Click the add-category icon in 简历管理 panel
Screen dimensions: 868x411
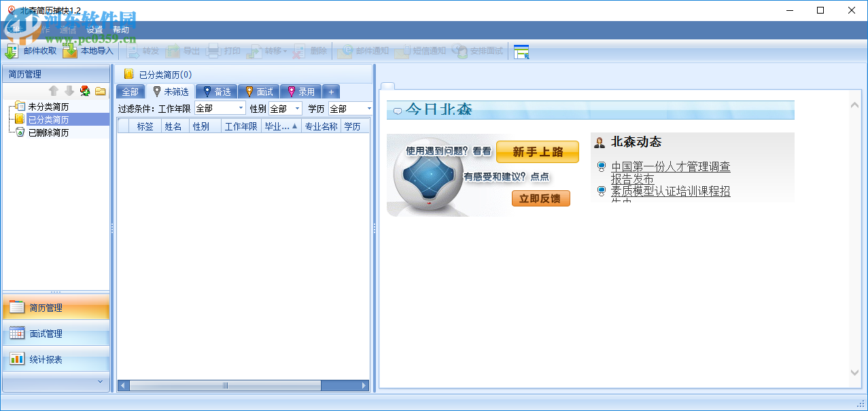click(x=85, y=91)
